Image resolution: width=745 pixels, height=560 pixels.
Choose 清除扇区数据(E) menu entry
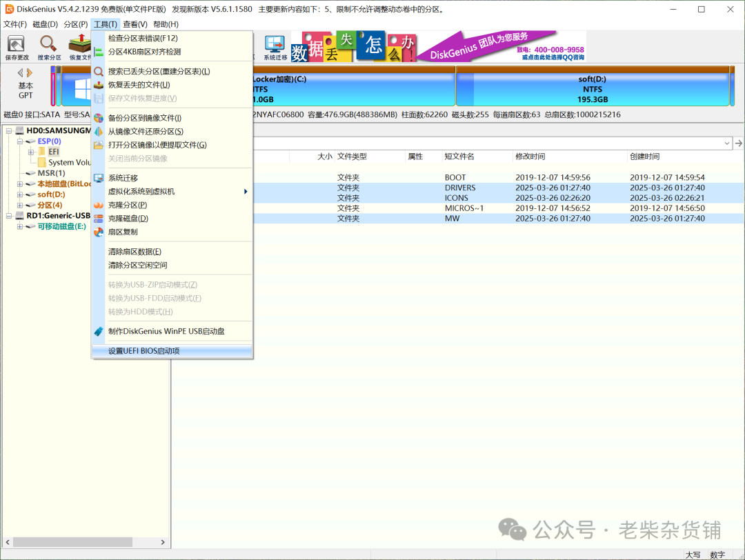[172, 252]
